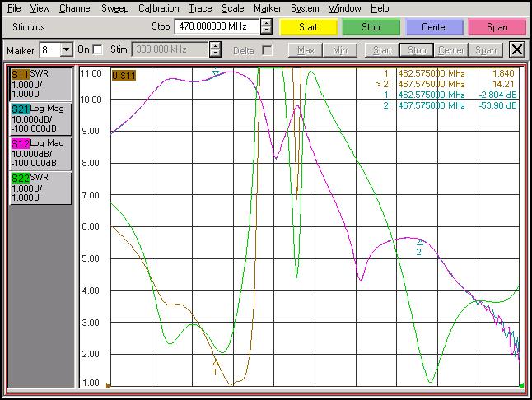The height and width of the screenshot is (400, 532).
Task: Click the marker toolbar Span button
Action: [x=486, y=50]
